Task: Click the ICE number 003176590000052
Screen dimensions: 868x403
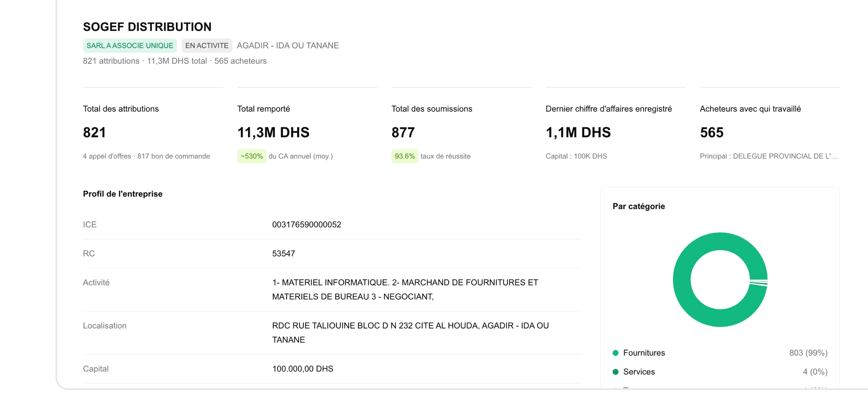Action: click(306, 224)
